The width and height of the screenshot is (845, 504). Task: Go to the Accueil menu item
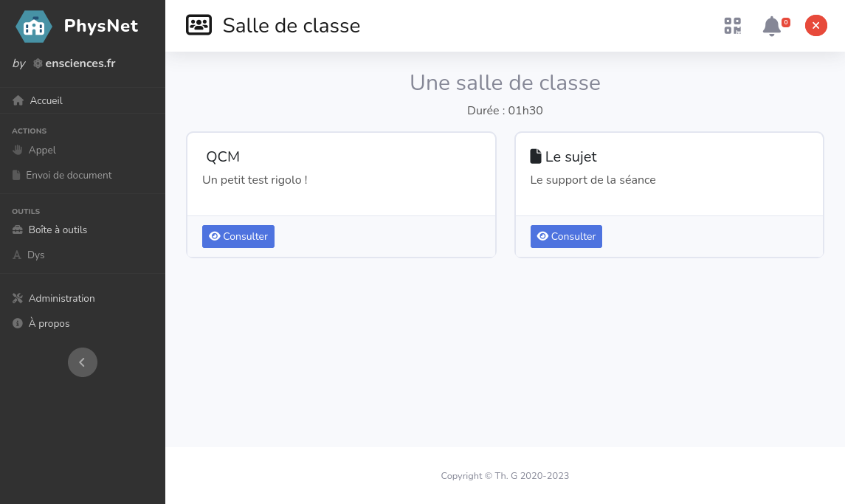click(x=46, y=100)
